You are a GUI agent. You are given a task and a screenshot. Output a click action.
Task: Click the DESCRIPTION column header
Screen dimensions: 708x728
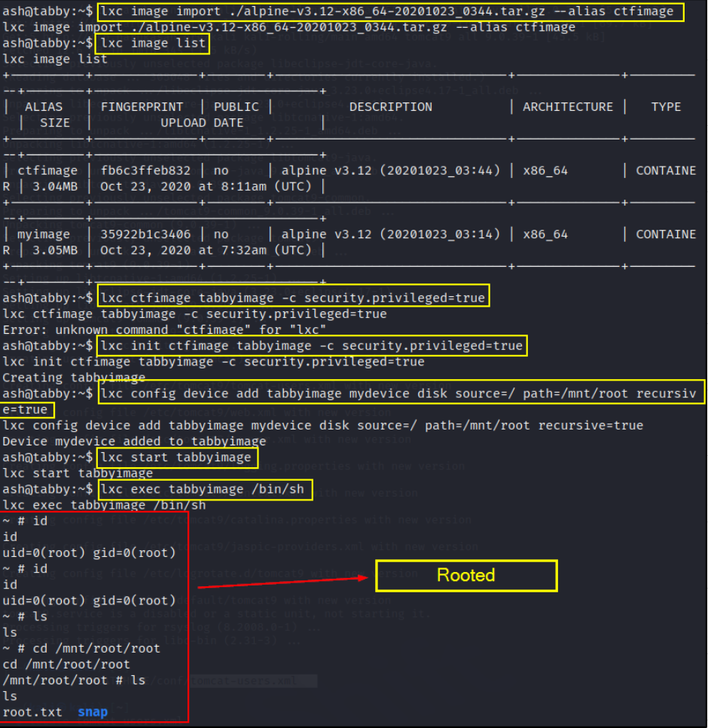coord(391,107)
